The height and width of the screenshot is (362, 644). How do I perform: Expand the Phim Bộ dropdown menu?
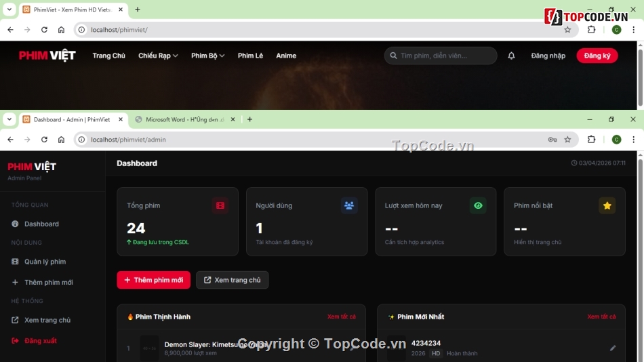pyautogui.click(x=208, y=56)
